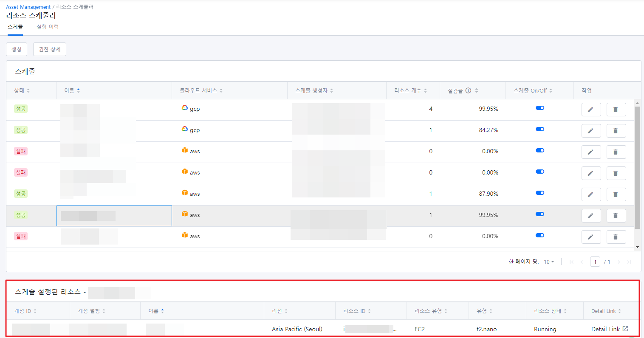
Task: Edit the schedule with 87.90% savings rate
Action: pos(591,194)
